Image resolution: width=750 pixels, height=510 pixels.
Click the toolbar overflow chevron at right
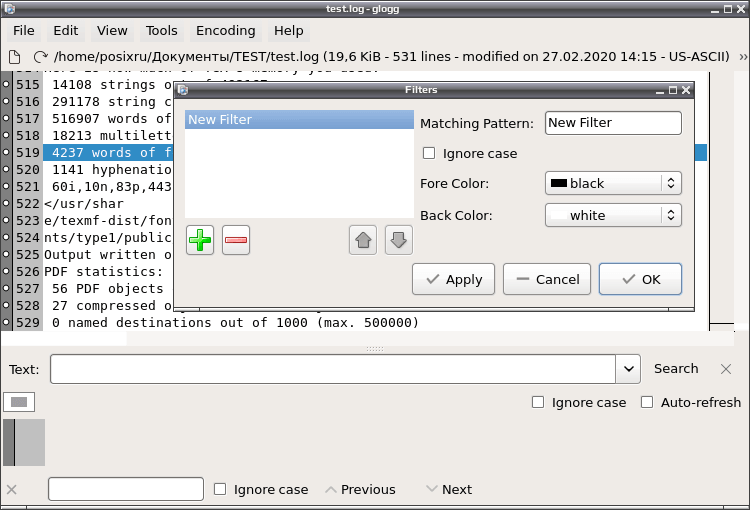743,57
